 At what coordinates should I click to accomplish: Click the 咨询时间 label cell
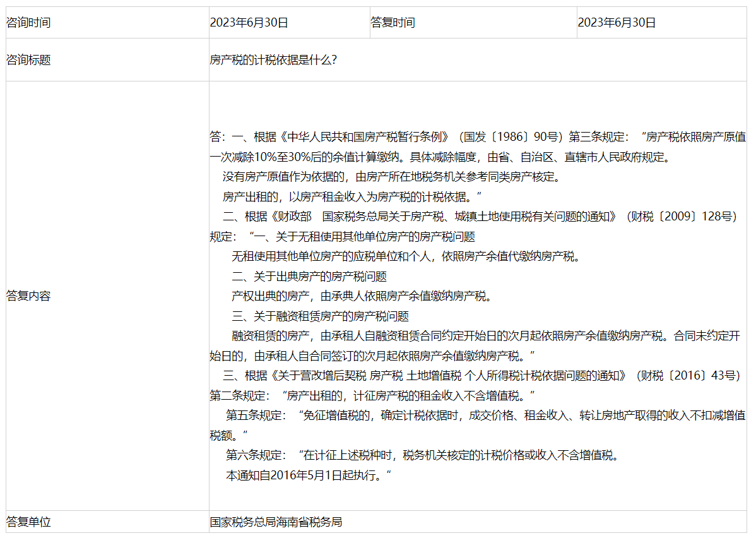28,23
